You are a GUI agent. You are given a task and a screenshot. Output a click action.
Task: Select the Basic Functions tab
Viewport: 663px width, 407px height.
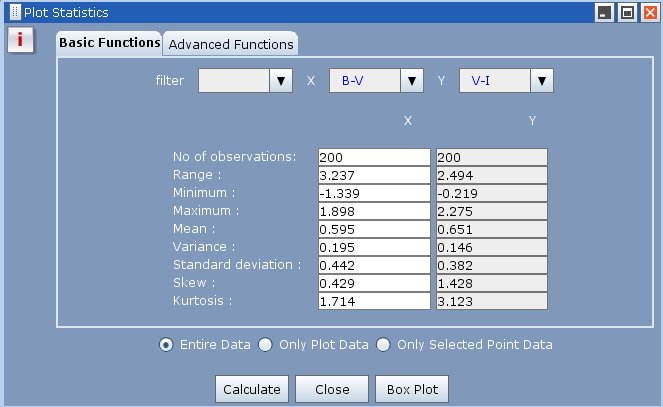[109, 43]
